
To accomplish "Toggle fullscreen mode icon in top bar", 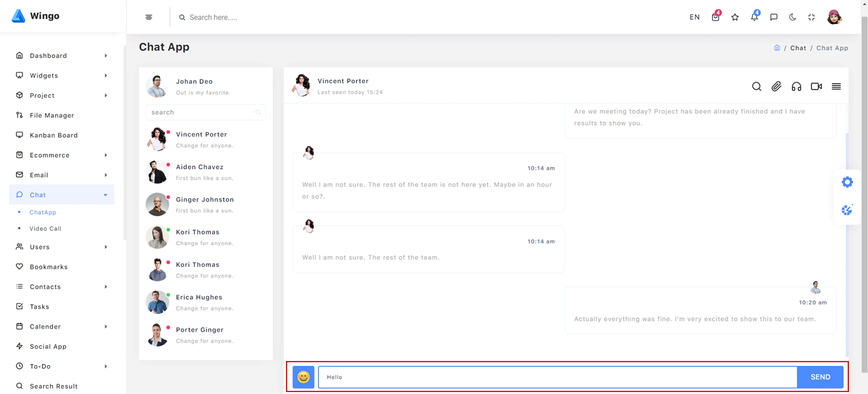I will pyautogui.click(x=811, y=17).
